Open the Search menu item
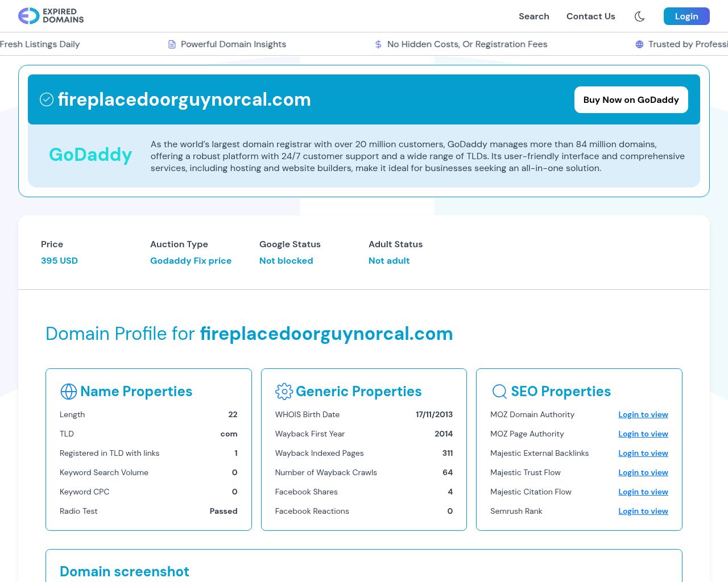 533,16
